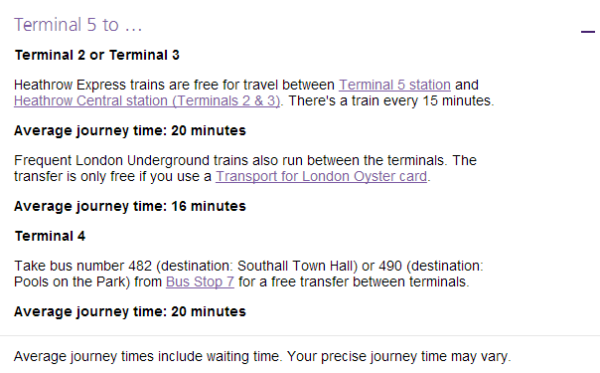The image size is (600, 373).
Task: Click the "Average journey time: 16 minutes" line
Action: (130, 207)
